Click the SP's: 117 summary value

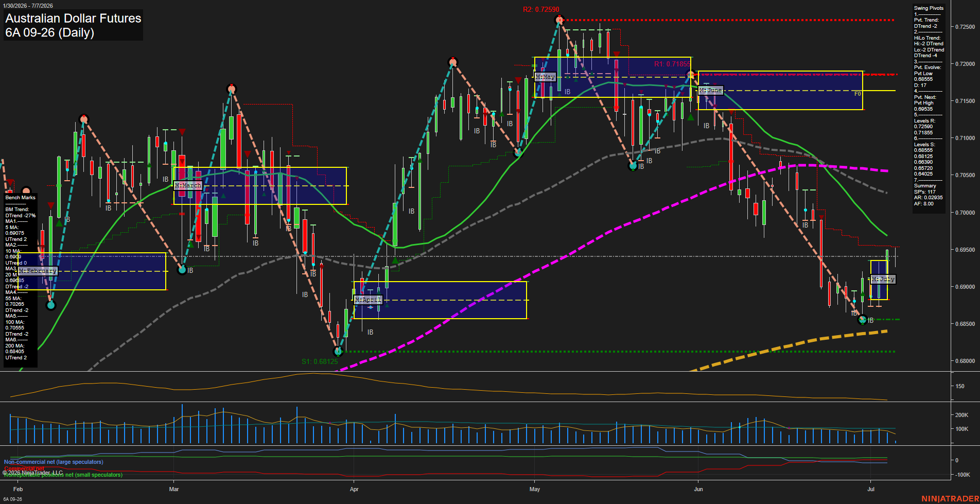pyautogui.click(x=925, y=192)
